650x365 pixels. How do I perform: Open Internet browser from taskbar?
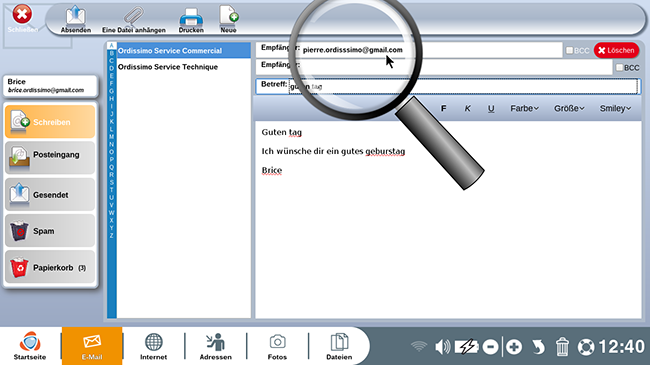(153, 346)
